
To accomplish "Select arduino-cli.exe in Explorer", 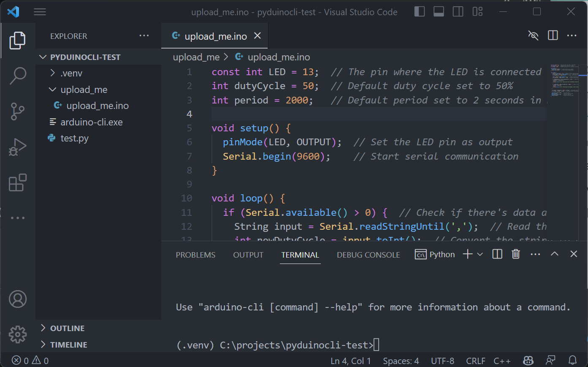I will pos(98,122).
